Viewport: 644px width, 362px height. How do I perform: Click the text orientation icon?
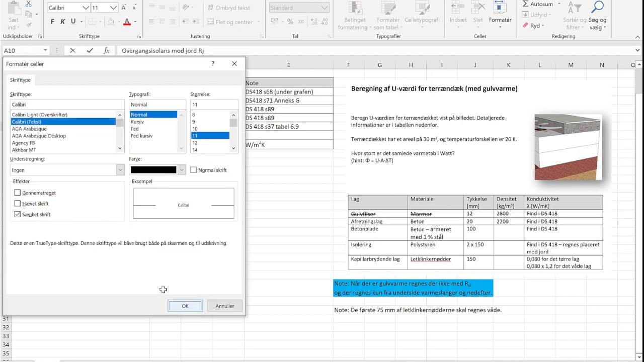[185, 8]
